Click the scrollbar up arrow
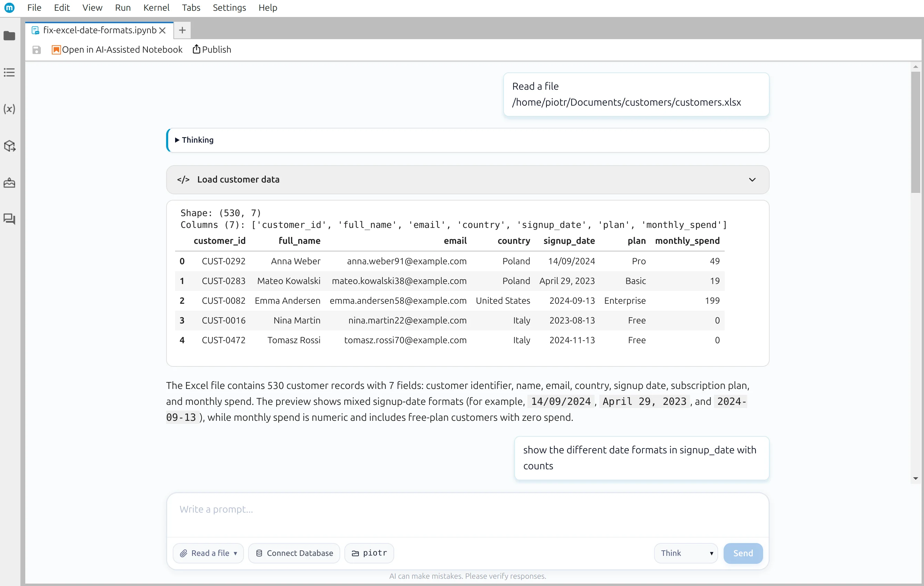 click(916, 67)
